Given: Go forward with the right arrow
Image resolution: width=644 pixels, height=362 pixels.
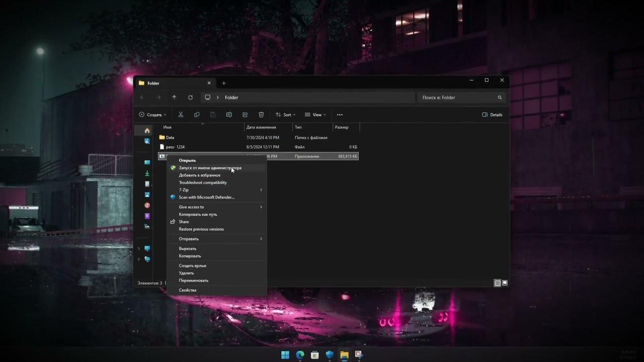Looking at the screenshot, I should (158, 98).
